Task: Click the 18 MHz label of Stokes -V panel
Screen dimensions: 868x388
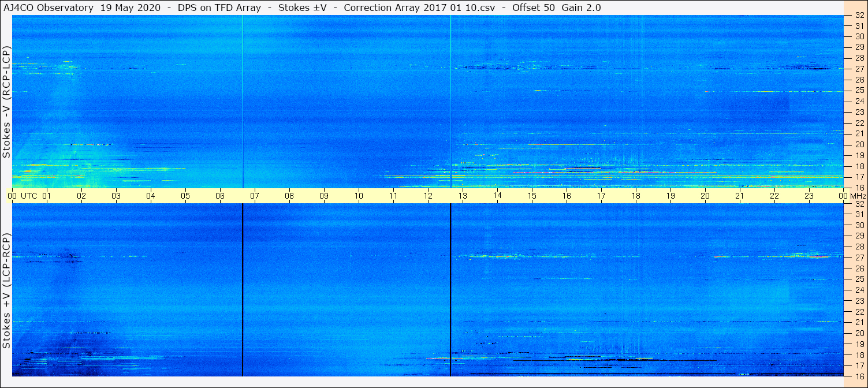Action: click(x=859, y=166)
